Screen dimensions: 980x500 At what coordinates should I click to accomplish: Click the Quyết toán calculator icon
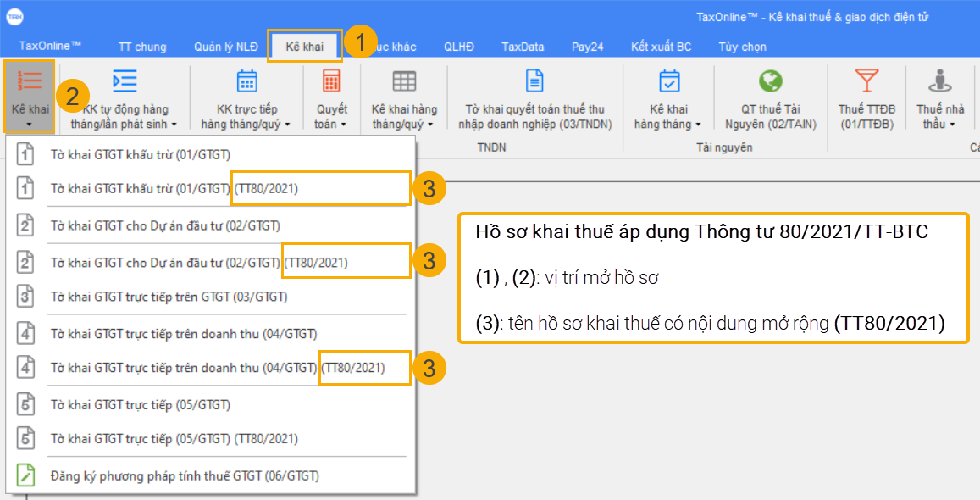331,81
